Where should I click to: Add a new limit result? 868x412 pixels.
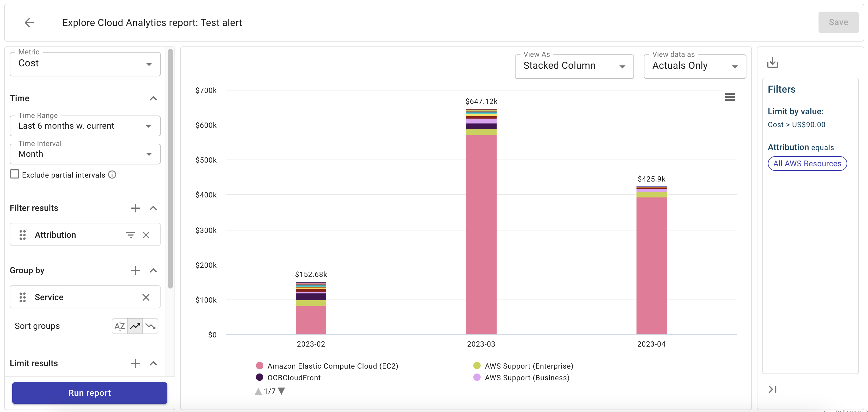tap(135, 363)
